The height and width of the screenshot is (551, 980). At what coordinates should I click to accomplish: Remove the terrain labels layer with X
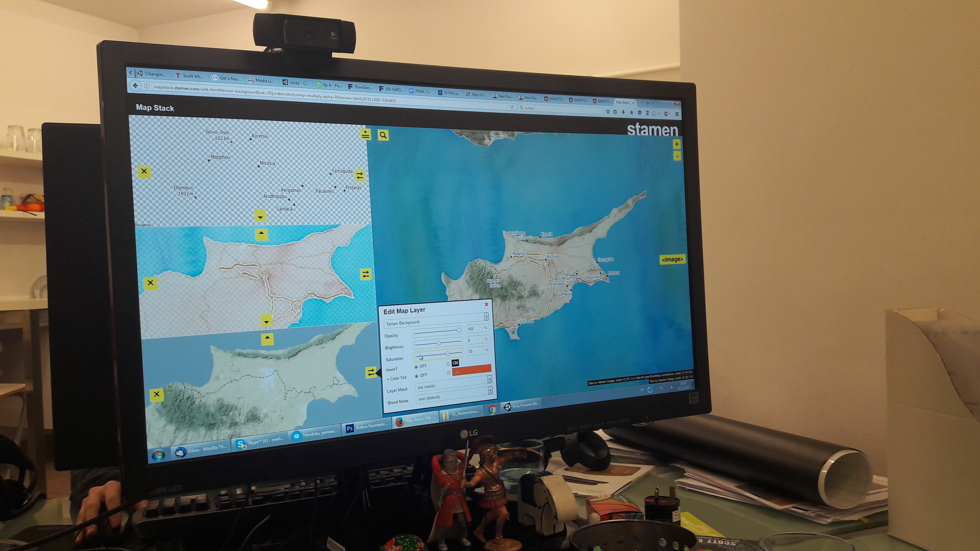coord(144,171)
